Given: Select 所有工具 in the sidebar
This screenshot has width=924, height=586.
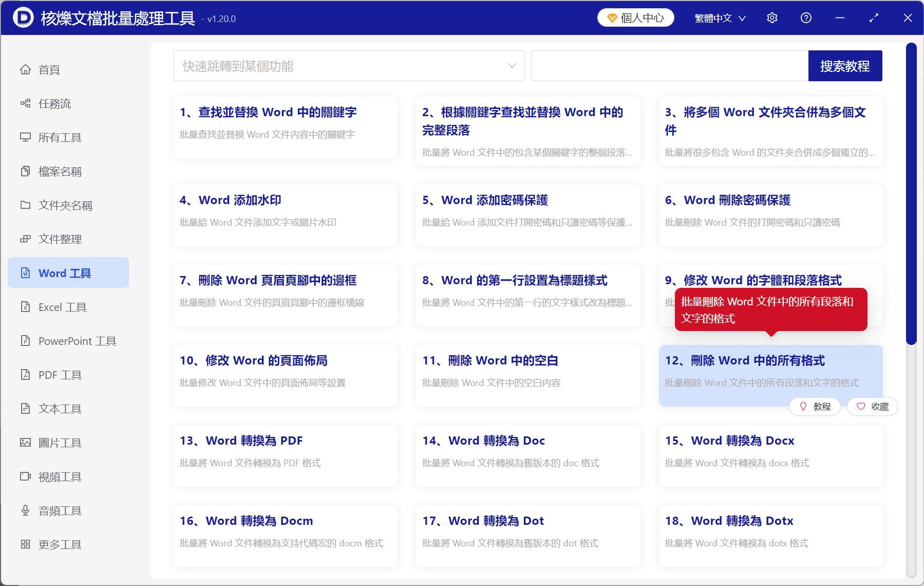Looking at the screenshot, I should coord(60,137).
